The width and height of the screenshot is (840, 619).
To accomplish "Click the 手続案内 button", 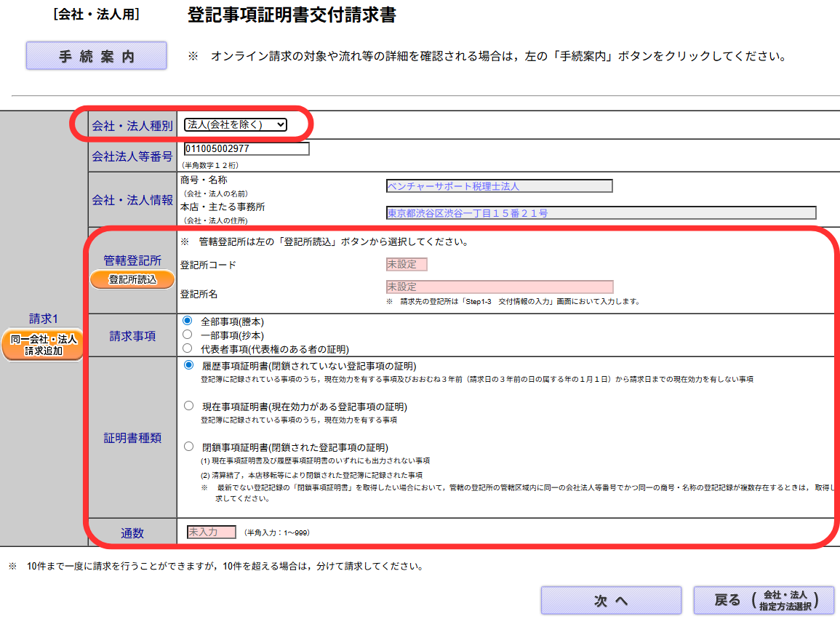I will point(97,56).
